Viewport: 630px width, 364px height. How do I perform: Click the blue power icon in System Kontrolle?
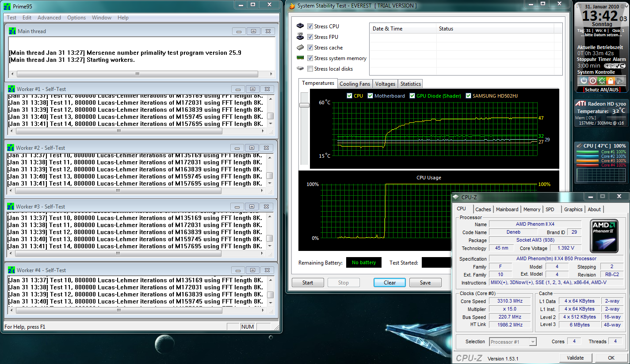pyautogui.click(x=583, y=81)
